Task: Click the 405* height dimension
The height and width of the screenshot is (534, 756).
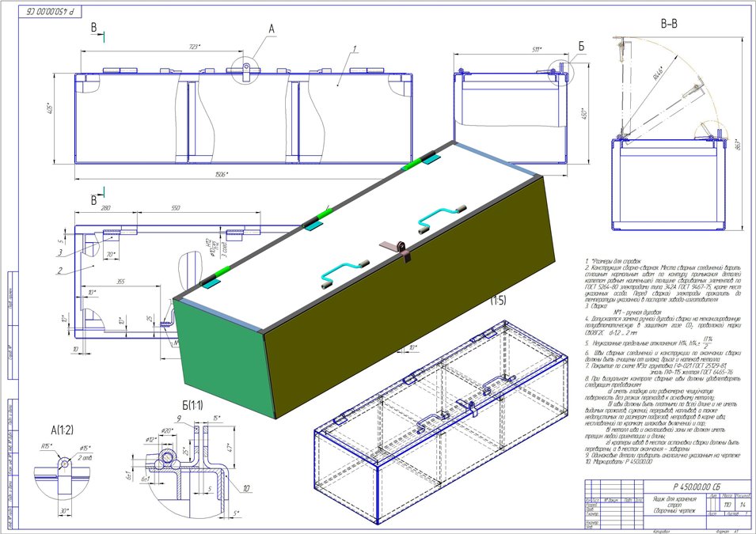Action: click(51, 107)
